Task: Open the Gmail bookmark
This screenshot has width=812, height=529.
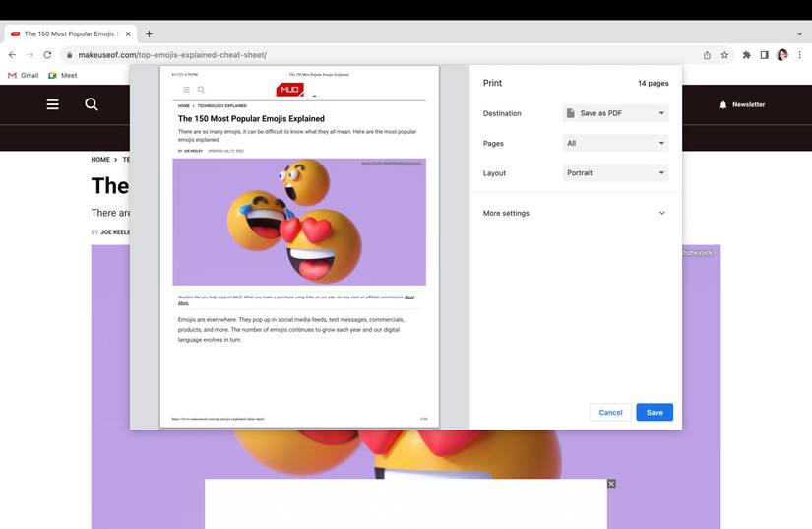Action: click(x=24, y=75)
